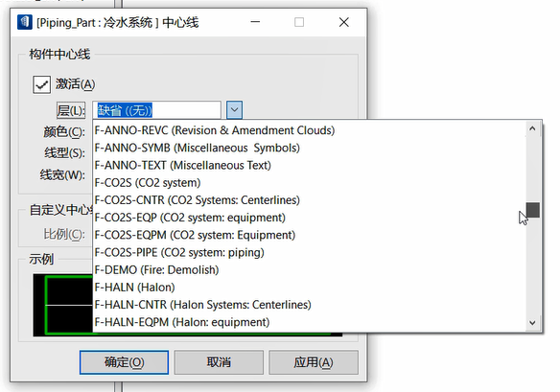The height and width of the screenshot is (392, 560).
Task: Pick the F-CO2S (CO2 system) layer
Action: point(310,183)
